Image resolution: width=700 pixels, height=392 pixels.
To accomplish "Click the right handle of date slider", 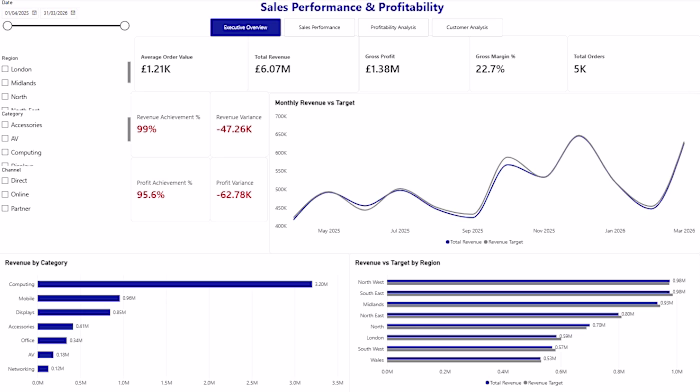I will click(125, 26).
